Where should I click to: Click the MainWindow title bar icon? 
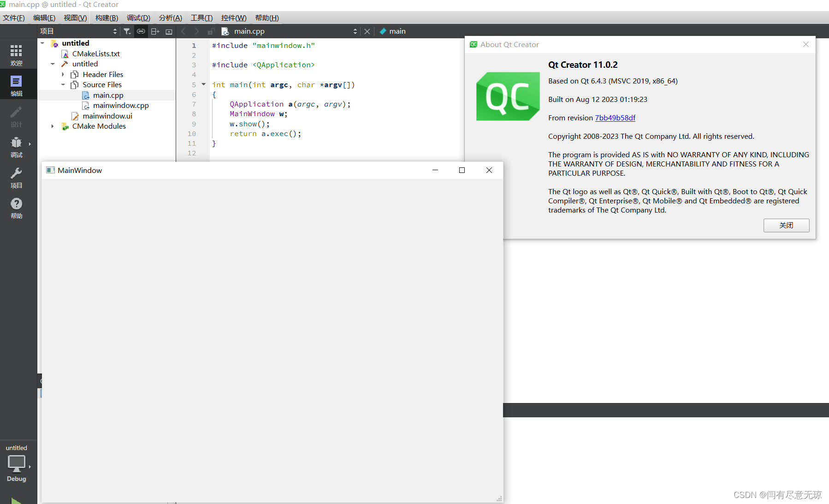click(51, 170)
